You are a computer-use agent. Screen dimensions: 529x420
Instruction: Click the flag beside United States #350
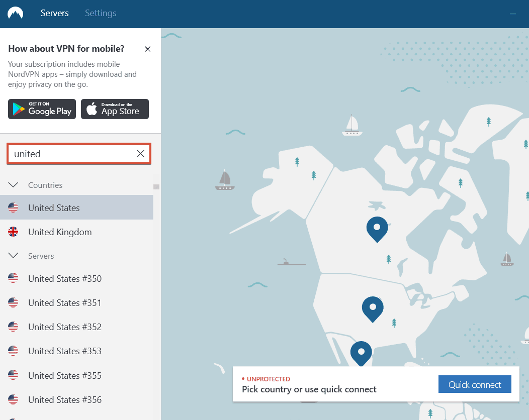point(13,278)
